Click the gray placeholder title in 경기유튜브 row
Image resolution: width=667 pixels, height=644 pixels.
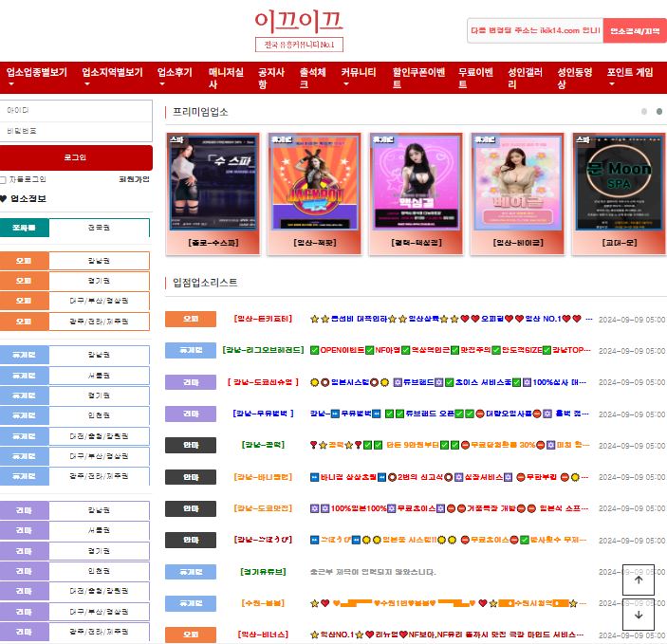tap(373, 572)
